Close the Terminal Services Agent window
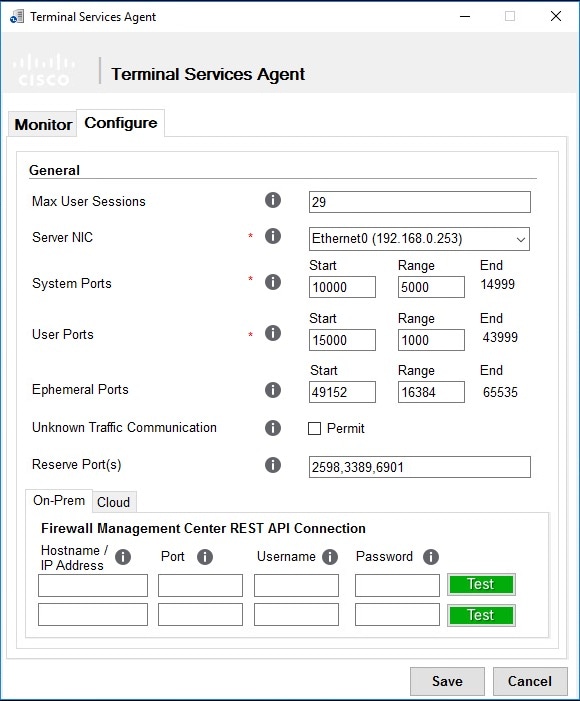The width and height of the screenshot is (580, 701). (x=556, y=17)
